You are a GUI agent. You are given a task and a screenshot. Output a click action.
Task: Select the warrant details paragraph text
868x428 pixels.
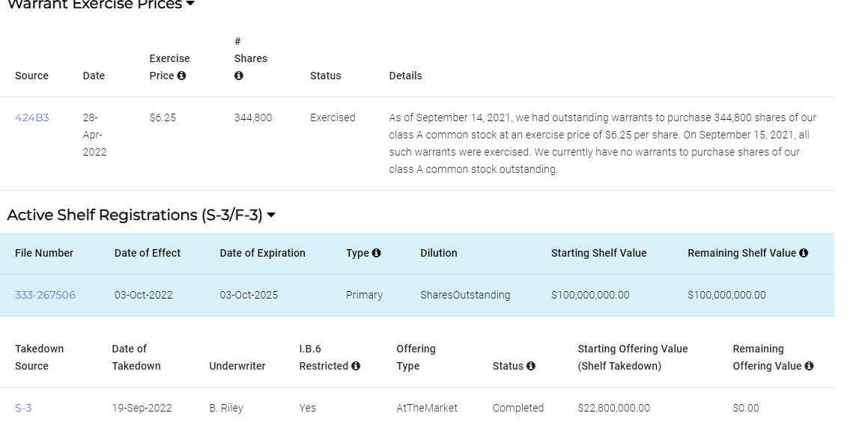pos(602,143)
